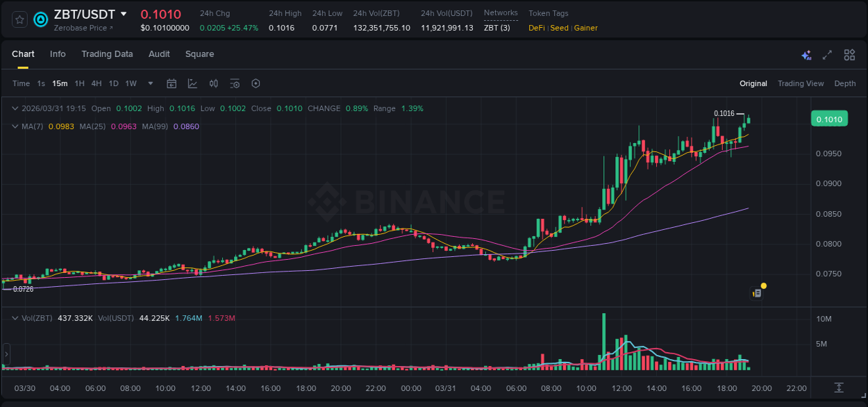Launch the AI analysis assistant icon
868x407 pixels.
coord(806,54)
